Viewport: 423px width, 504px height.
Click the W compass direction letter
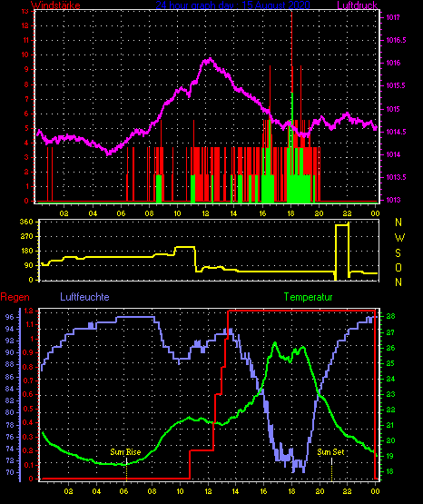click(399, 238)
